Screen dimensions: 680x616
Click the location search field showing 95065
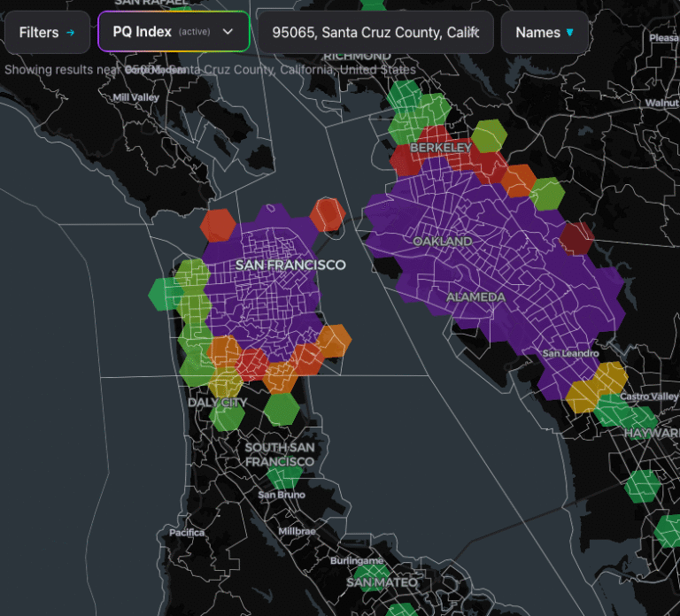(375, 33)
